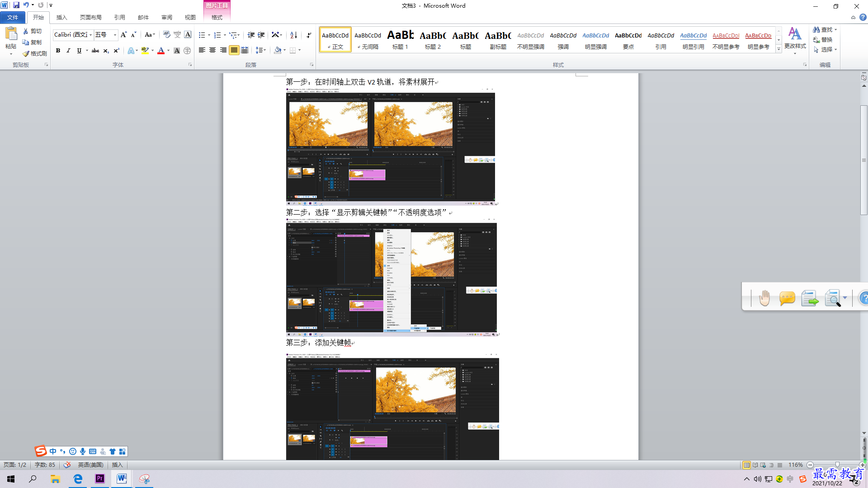
Task: Click the Undo arrow icon
Action: pos(26,5)
